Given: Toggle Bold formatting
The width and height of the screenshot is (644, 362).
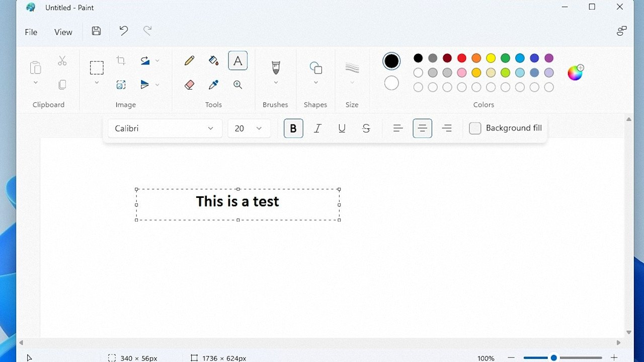Looking at the screenshot, I should click(293, 128).
